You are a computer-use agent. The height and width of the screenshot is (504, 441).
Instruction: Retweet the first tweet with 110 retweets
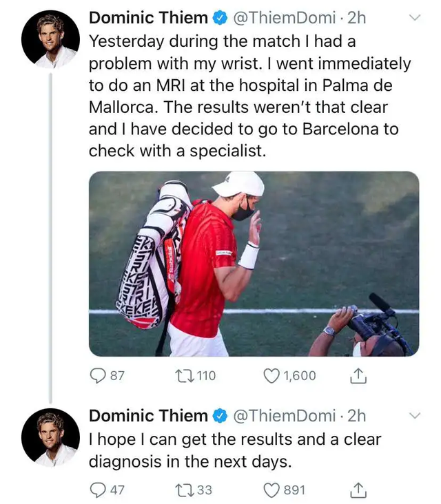[x=185, y=376]
